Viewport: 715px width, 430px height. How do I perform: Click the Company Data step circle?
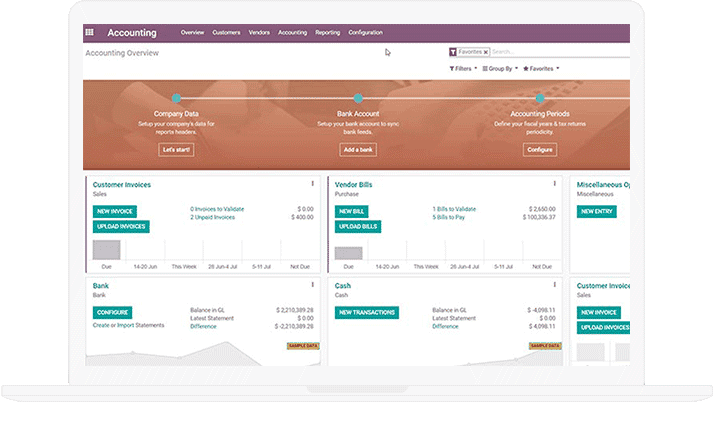(176, 98)
